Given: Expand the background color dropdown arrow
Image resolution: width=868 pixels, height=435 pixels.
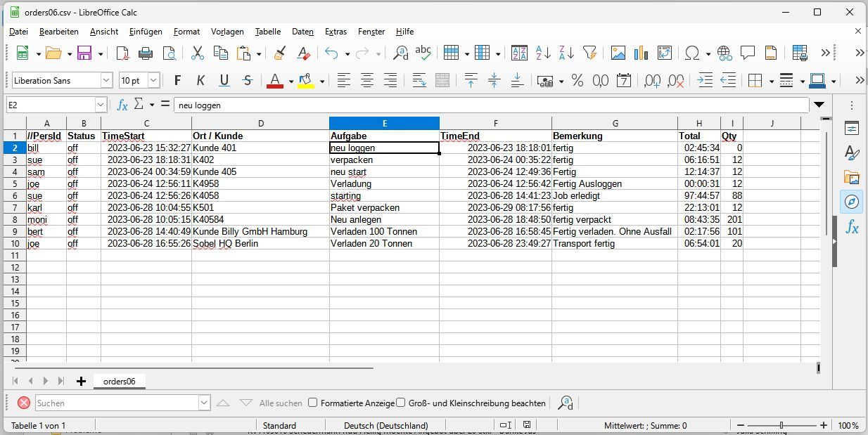Looking at the screenshot, I should [x=321, y=82].
